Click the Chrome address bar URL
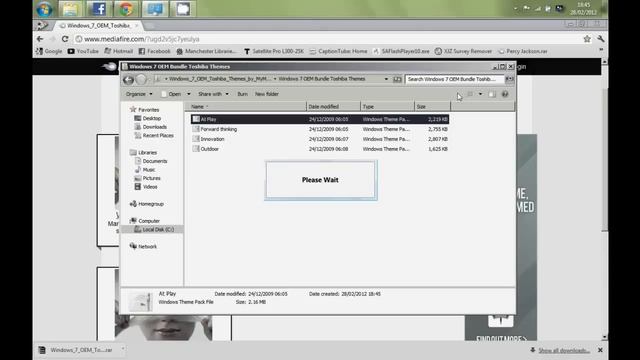 [x=141, y=39]
